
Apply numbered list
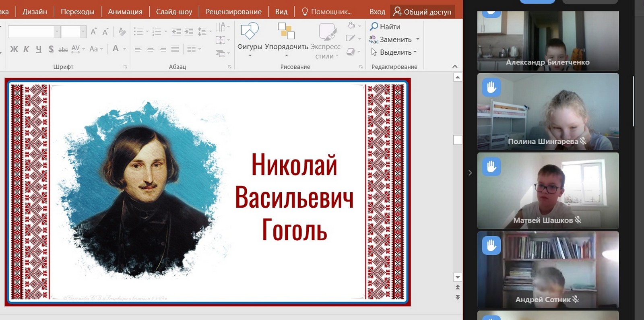coord(157,31)
